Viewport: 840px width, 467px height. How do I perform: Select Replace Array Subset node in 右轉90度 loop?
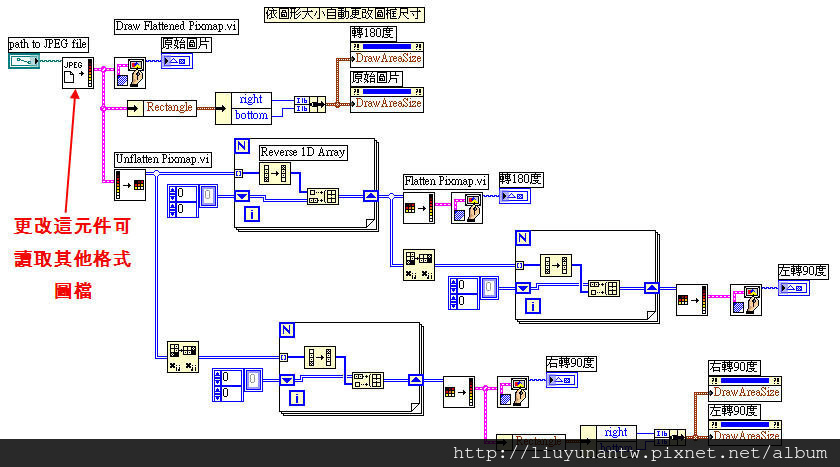pos(368,380)
